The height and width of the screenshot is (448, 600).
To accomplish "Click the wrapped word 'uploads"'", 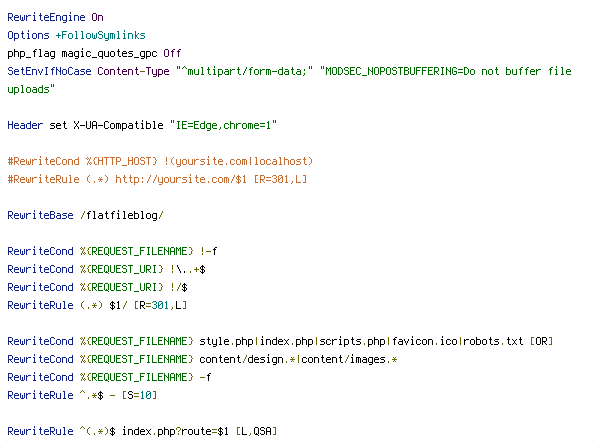I will (x=31, y=89).
